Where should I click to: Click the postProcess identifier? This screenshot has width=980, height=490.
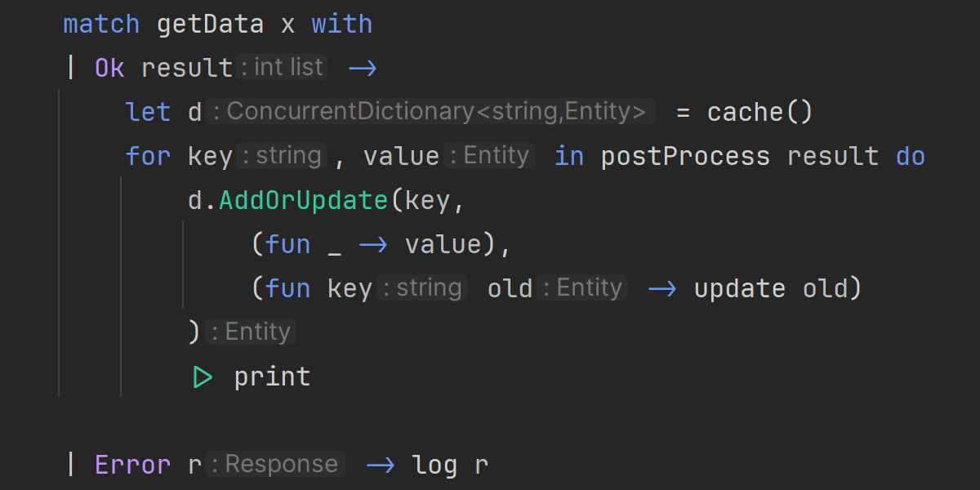point(685,156)
